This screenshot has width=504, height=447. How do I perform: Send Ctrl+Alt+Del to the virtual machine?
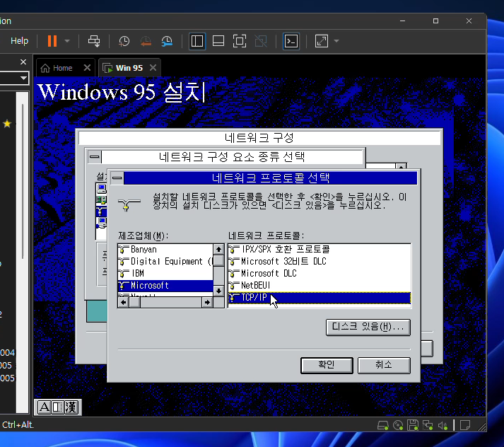point(94,41)
